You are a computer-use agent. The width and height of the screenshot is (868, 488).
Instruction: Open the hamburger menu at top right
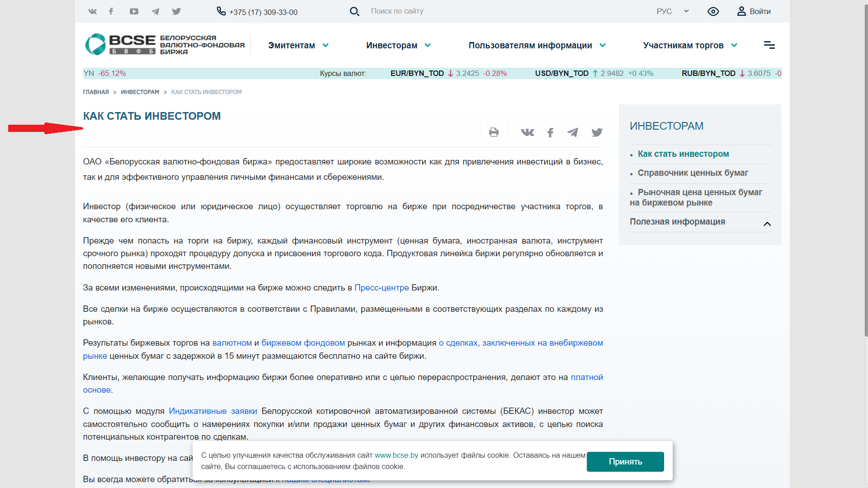click(769, 45)
